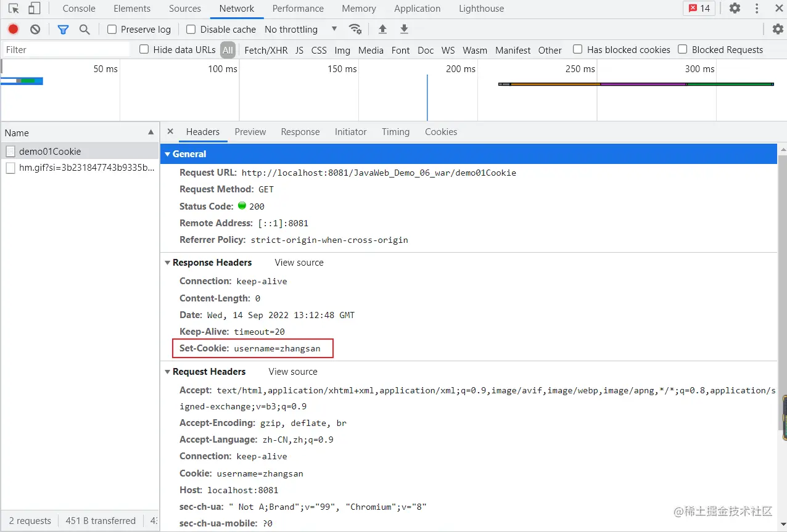Screen dimensions: 787x532
Task: Open the DevTools three-dot menu
Action: [x=757, y=9]
